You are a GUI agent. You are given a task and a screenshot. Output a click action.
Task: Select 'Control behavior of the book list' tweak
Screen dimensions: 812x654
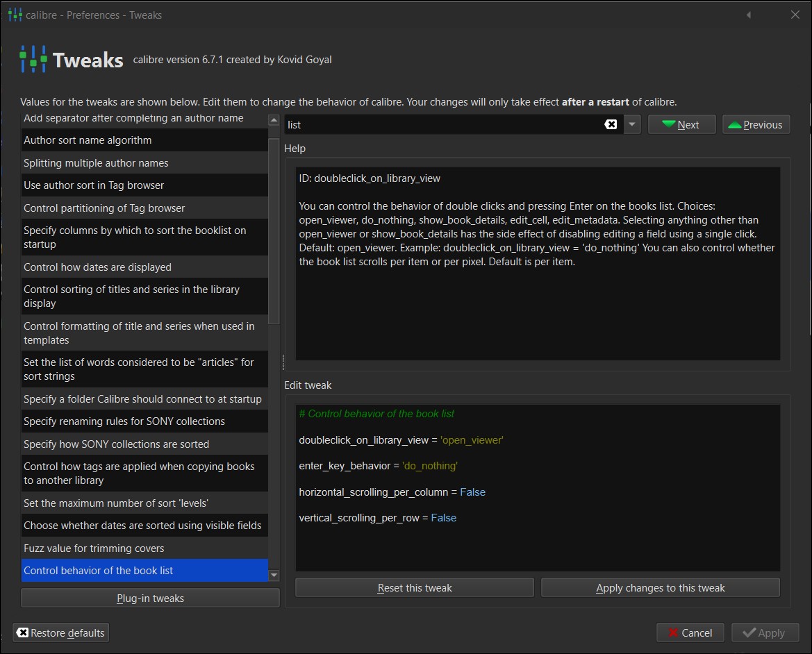[x=144, y=570]
